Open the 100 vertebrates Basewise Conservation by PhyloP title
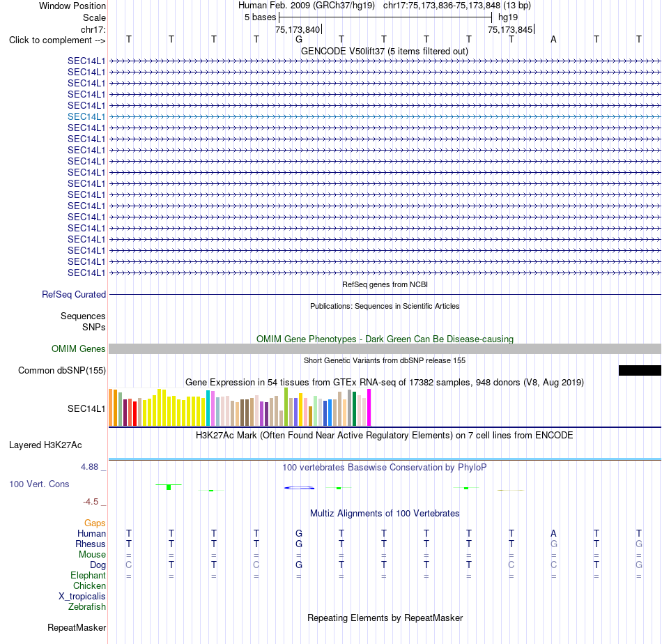 tap(384, 468)
